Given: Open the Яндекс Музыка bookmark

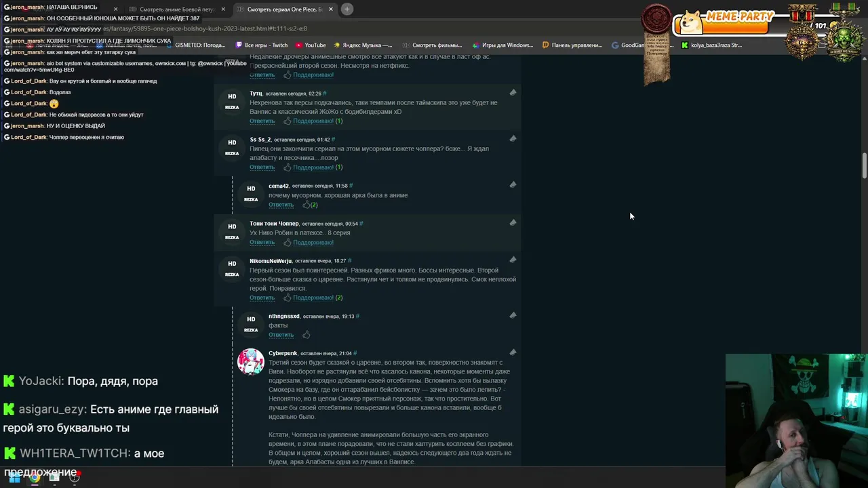Looking at the screenshot, I should click(x=362, y=45).
